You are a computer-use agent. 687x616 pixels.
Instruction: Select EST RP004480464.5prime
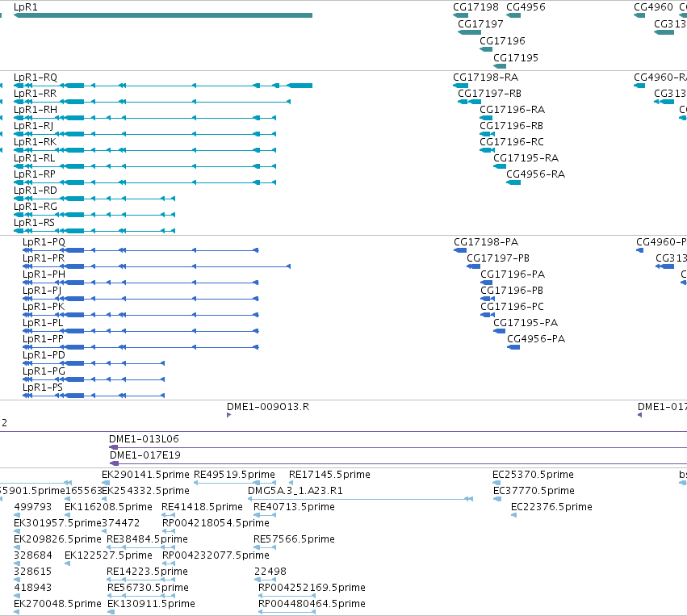click(287, 612)
